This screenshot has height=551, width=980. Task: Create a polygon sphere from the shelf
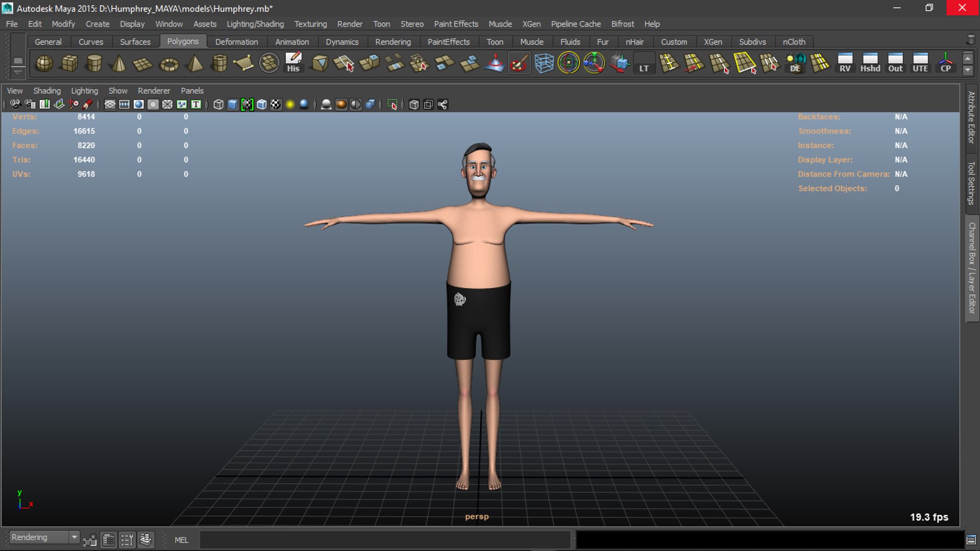[x=44, y=63]
